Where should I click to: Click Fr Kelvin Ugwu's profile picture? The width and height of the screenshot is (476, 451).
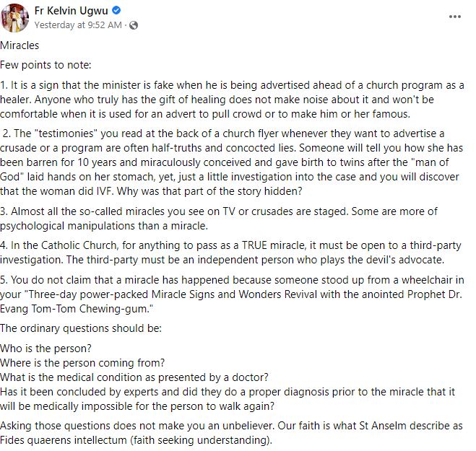[14, 17]
